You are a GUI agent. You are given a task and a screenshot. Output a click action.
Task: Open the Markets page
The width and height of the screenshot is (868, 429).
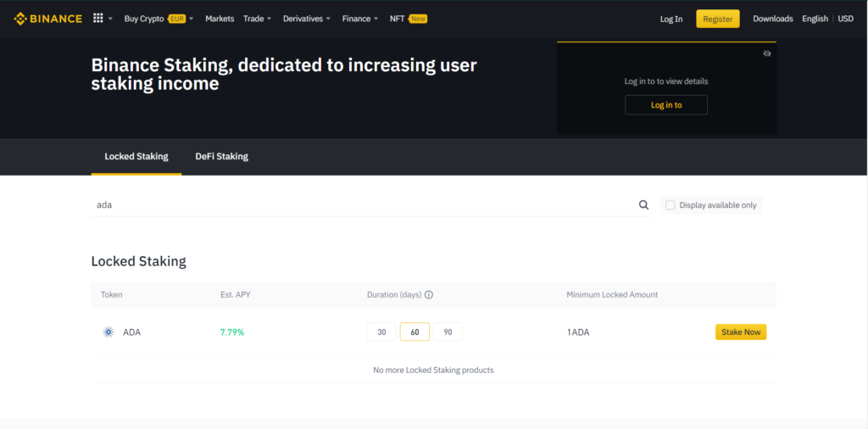(220, 19)
